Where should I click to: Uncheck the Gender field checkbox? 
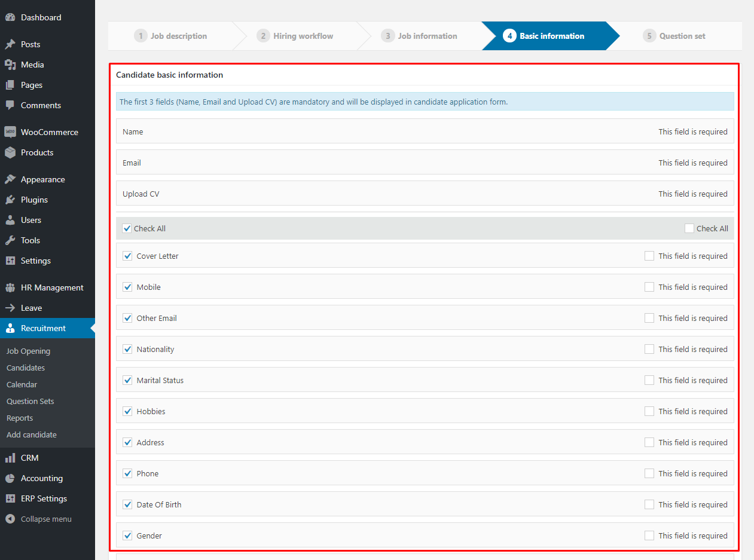(x=127, y=535)
